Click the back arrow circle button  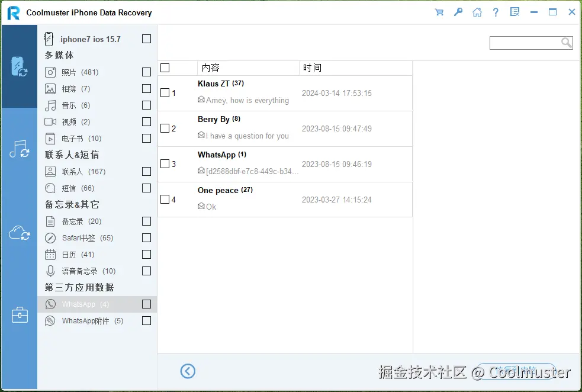pos(188,371)
